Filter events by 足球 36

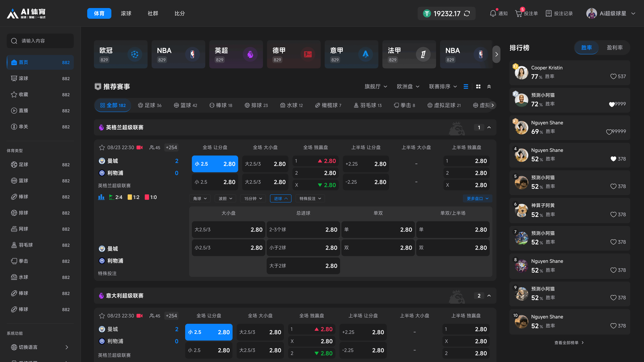coord(150,105)
